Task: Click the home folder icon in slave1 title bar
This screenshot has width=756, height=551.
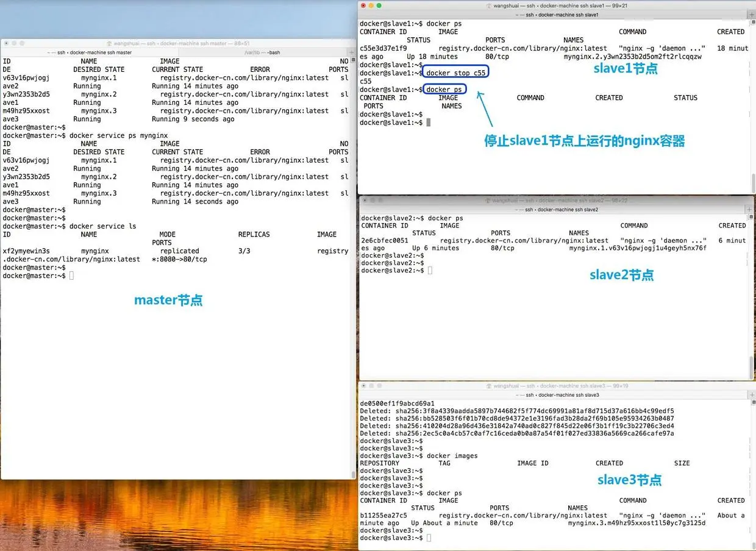Action: point(490,5)
